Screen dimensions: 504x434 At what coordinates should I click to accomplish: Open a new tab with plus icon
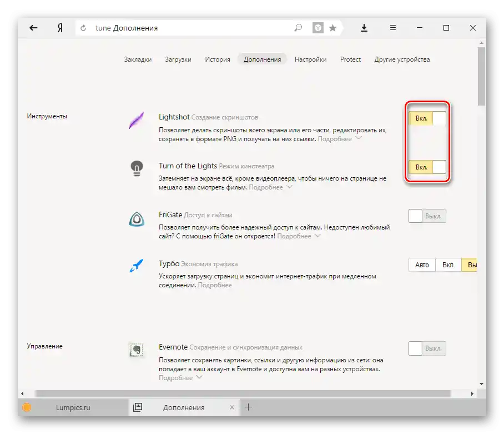248,407
